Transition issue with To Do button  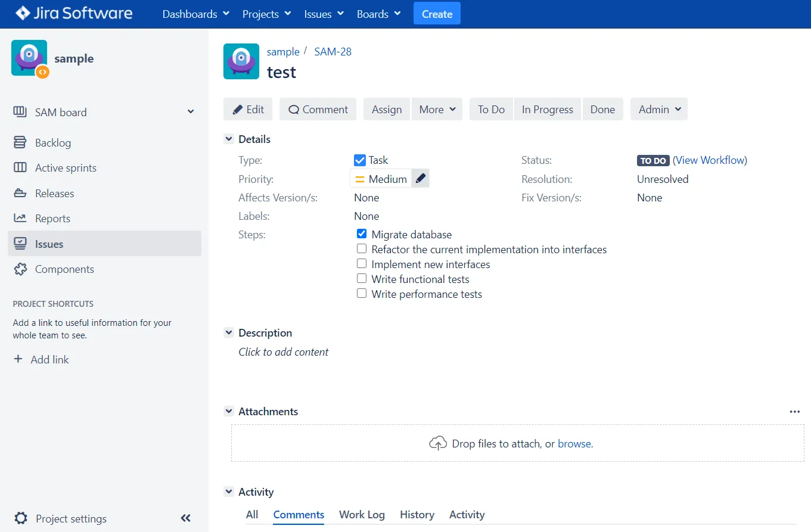pyautogui.click(x=491, y=109)
